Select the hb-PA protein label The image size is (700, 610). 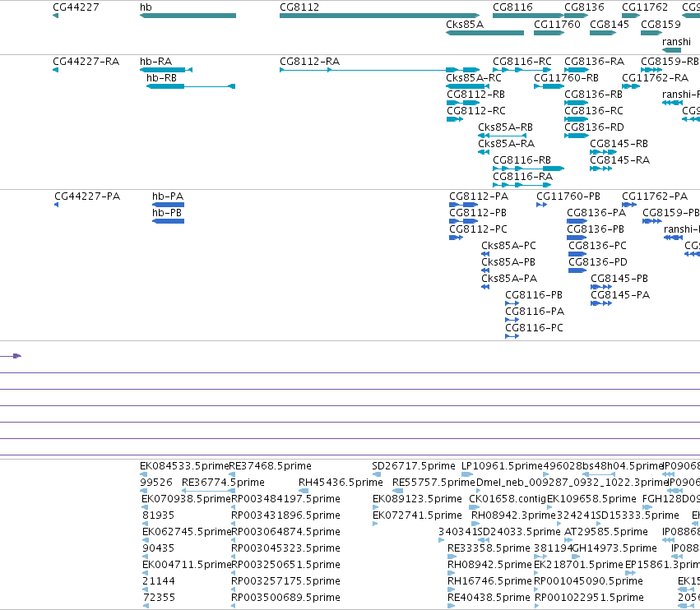[168, 196]
